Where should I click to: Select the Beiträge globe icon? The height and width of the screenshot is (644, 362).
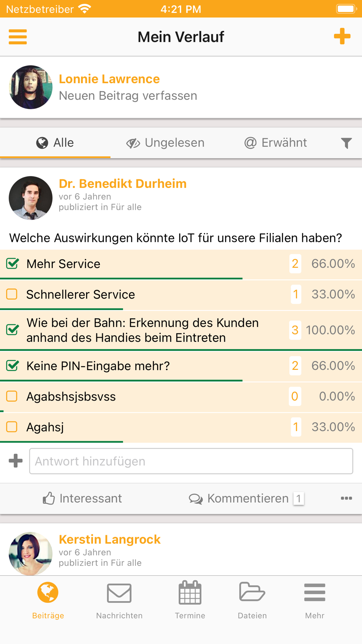[x=48, y=593]
